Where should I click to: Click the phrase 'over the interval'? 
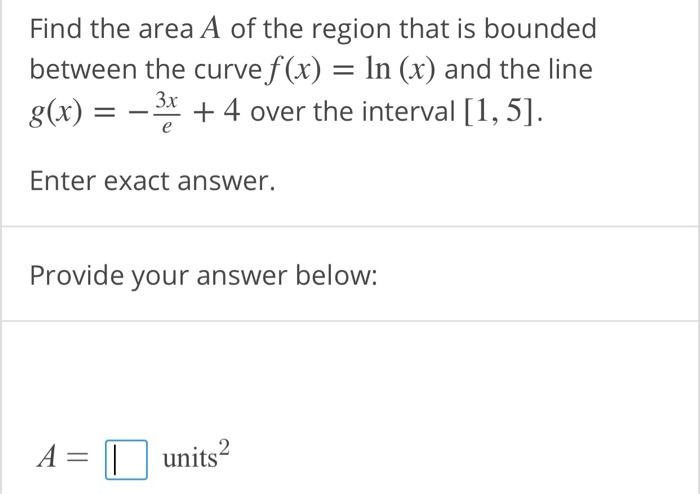point(353,112)
